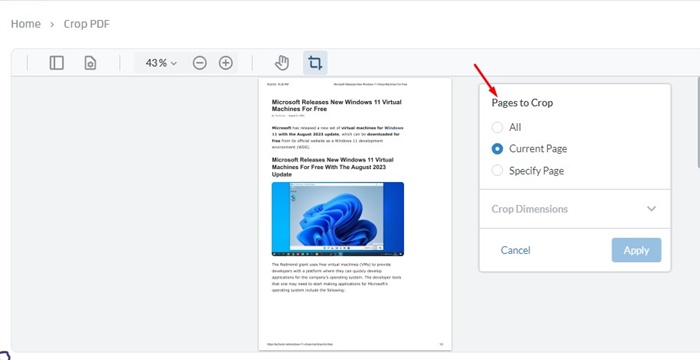Click the Windows 11 image in the PDF page
This screenshot has height=360, width=700.
click(x=338, y=219)
